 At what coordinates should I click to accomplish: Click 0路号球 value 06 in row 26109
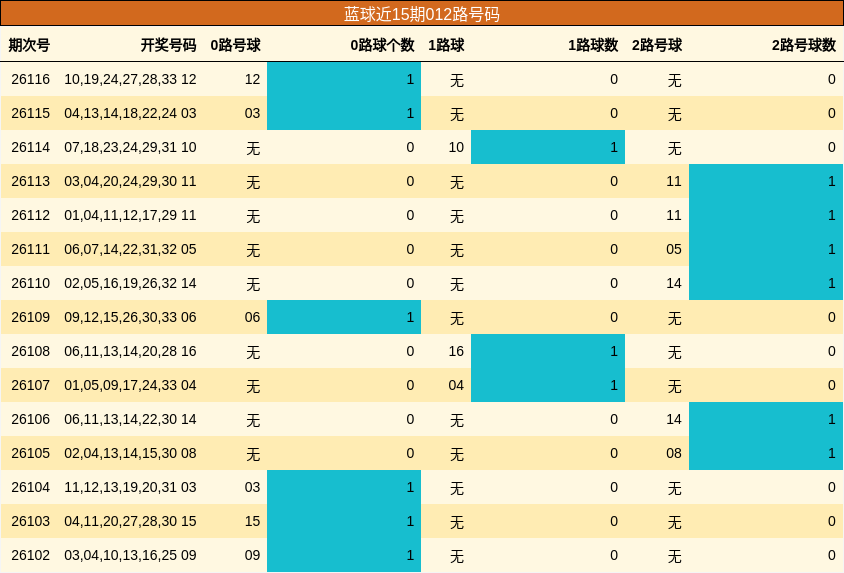[x=252, y=317]
